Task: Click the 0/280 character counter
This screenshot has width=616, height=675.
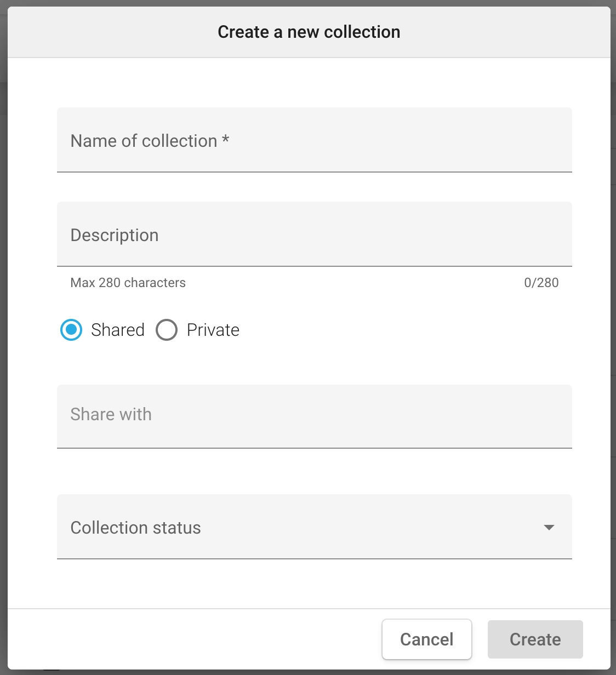Action: [541, 283]
